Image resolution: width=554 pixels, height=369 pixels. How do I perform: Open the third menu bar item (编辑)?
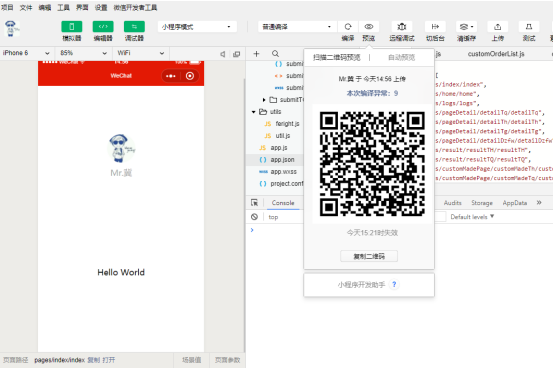[x=45, y=7]
